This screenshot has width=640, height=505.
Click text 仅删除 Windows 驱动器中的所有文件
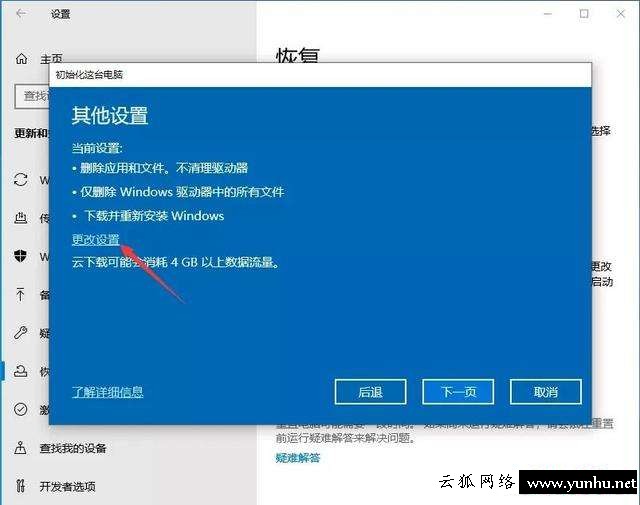pos(182,191)
